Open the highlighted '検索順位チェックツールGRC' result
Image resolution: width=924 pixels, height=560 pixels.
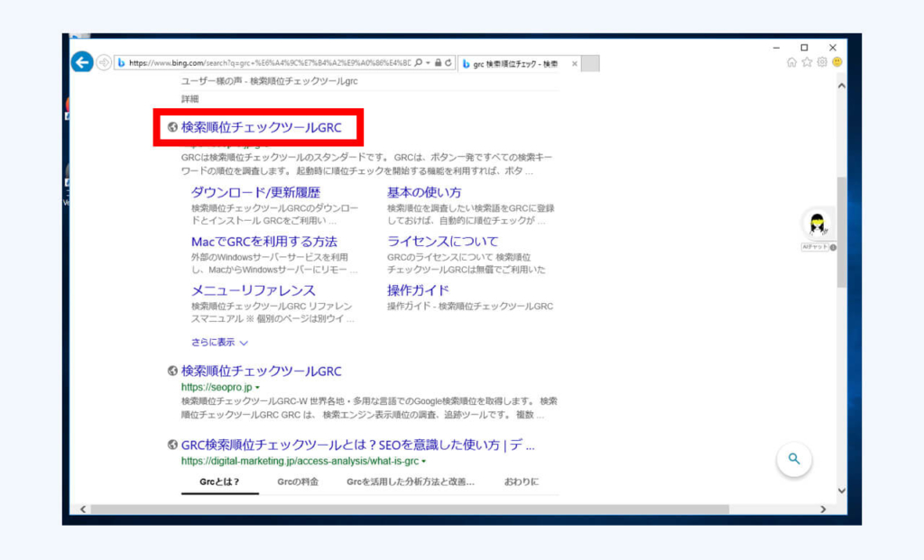(261, 127)
